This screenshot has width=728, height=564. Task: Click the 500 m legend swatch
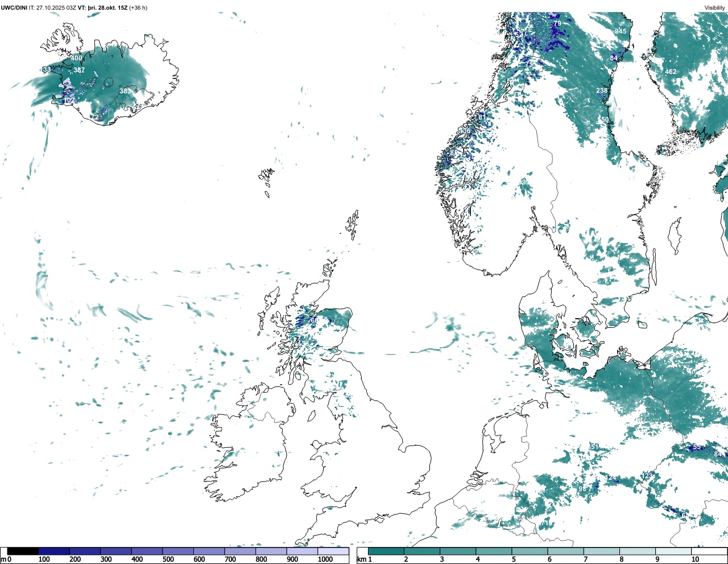pos(178,551)
